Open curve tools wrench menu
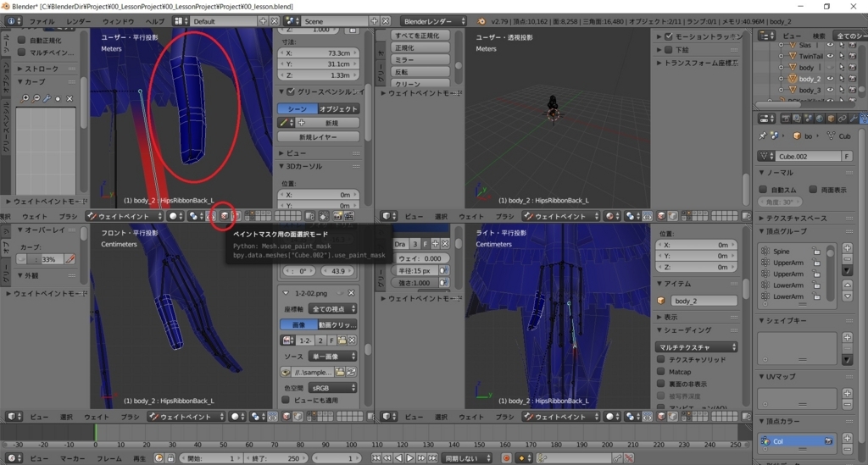 tap(47, 98)
